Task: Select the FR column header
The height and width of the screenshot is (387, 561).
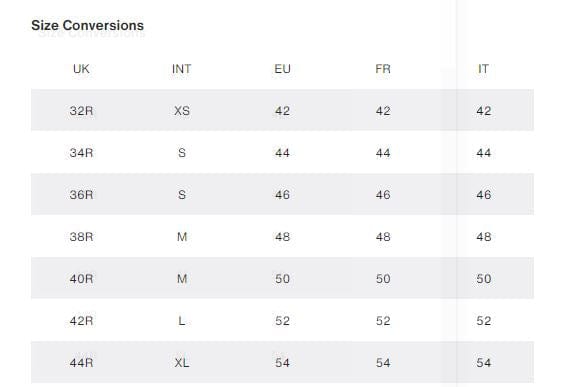Action: tap(383, 69)
